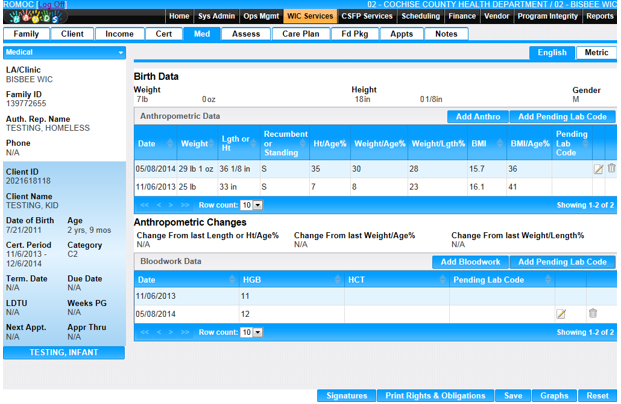
Task: Switch to the Notes tab
Action: 446,34
